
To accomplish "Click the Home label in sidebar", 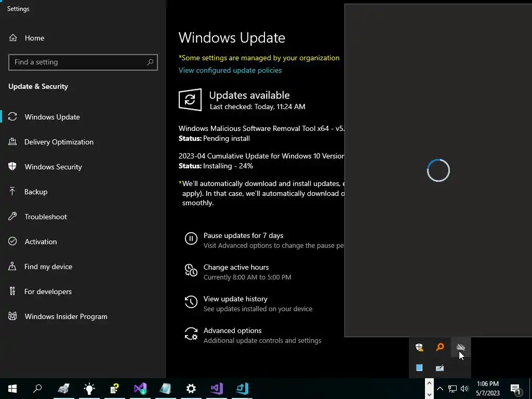I will click(34, 38).
